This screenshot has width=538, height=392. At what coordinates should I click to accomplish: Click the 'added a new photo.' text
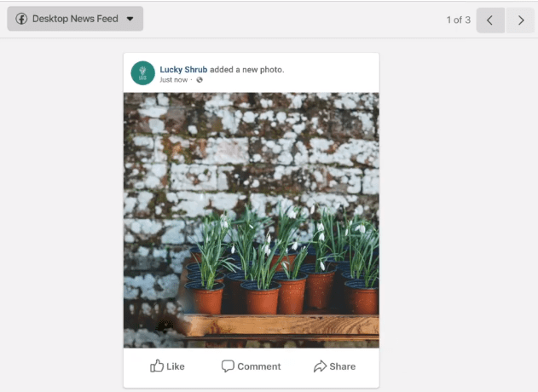pos(247,70)
